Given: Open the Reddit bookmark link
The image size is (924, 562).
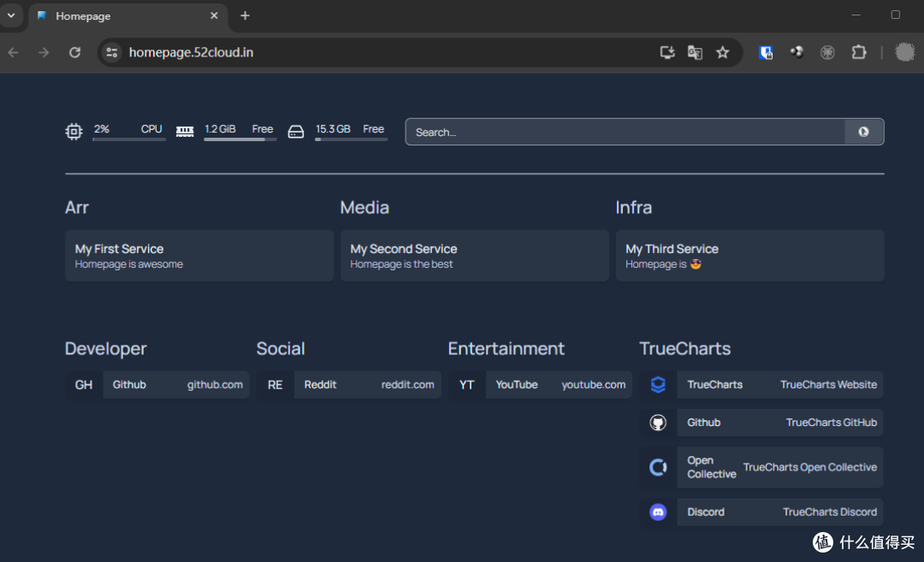Looking at the screenshot, I should pyautogui.click(x=349, y=385).
